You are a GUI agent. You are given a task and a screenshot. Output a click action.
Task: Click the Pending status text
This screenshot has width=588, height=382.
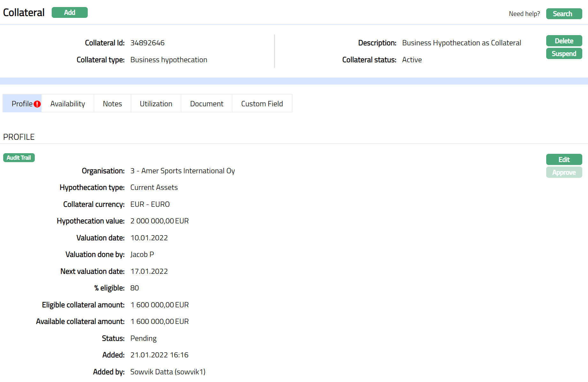(x=143, y=338)
